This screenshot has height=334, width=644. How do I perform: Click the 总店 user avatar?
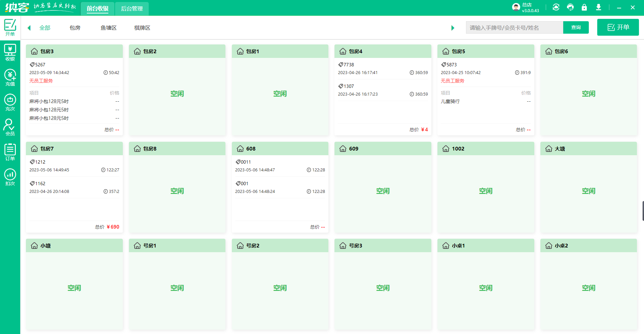(516, 7)
